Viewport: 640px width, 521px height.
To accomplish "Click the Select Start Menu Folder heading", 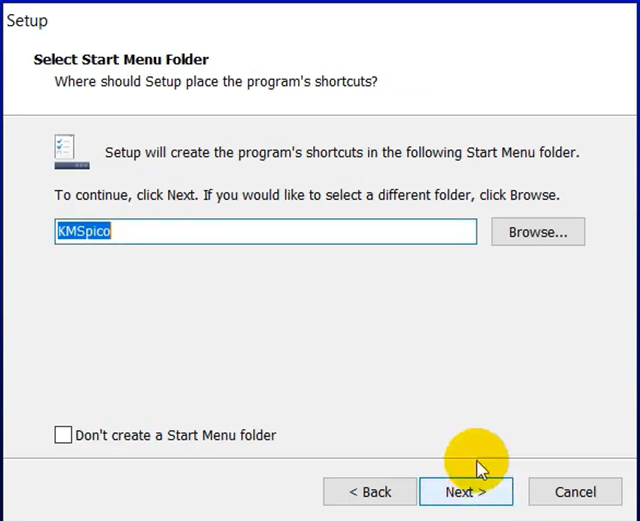I will click(121, 60).
